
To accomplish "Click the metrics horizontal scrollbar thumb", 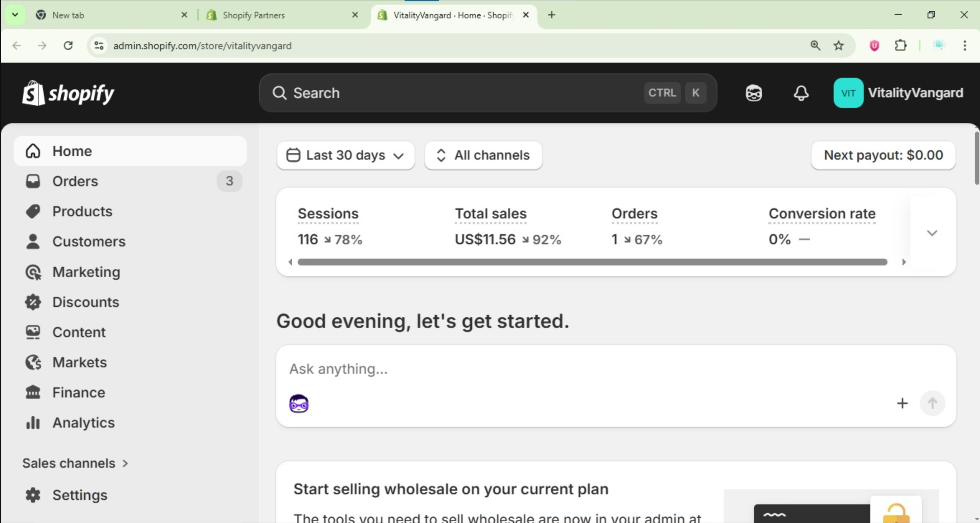I will [x=592, y=262].
